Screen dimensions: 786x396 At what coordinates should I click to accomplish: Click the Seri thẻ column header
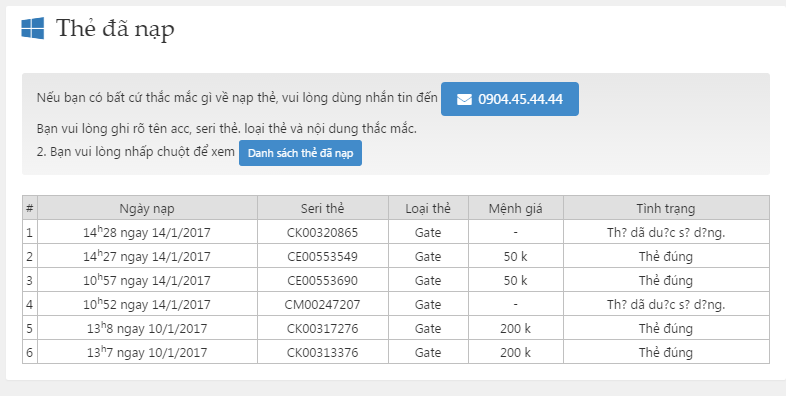point(323,208)
